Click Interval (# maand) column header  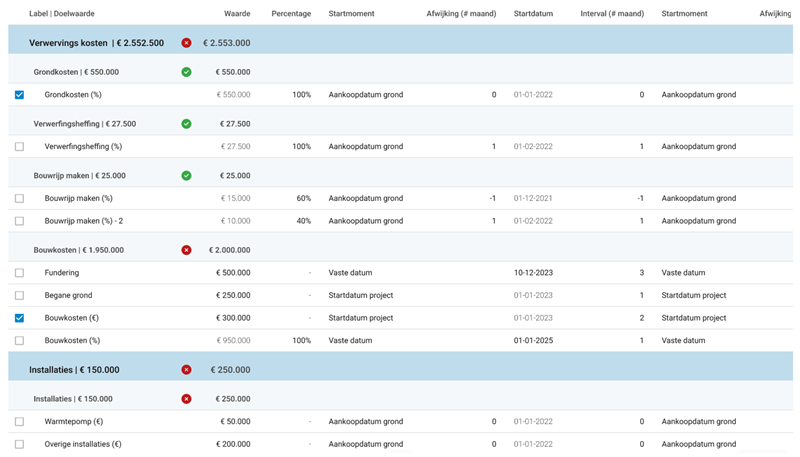pyautogui.click(x=612, y=14)
